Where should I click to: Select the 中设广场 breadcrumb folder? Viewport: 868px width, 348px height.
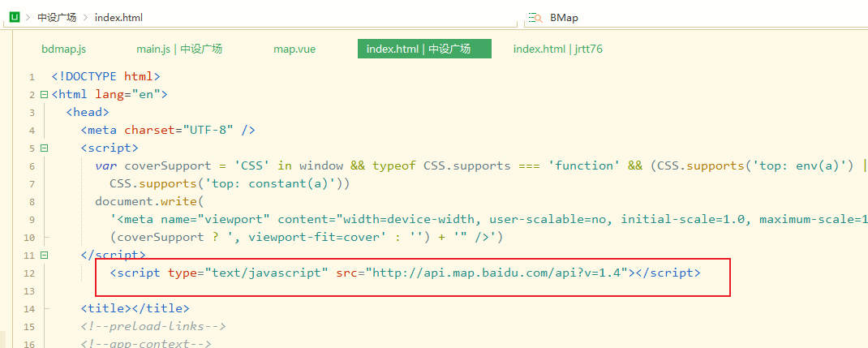pyautogui.click(x=57, y=17)
